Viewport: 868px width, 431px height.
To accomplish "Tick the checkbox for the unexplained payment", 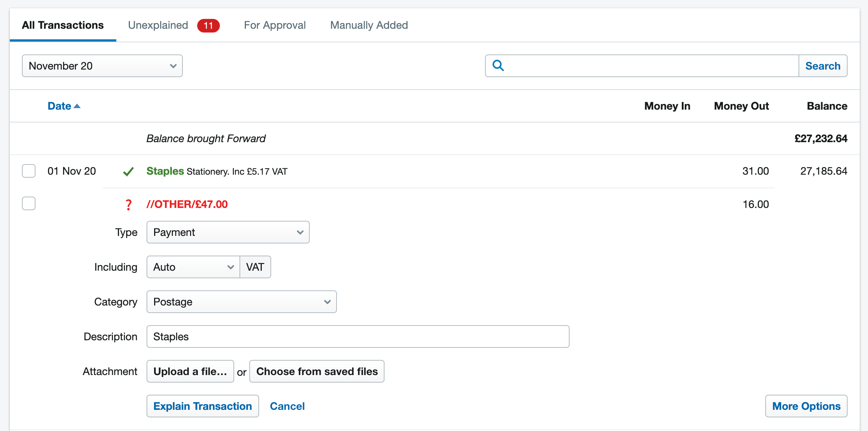I will (x=28, y=203).
